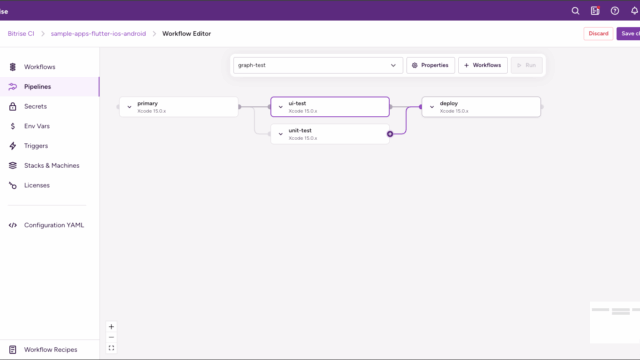Click the Stacks & Machines layers icon
The image size is (640, 360).
tap(13, 165)
